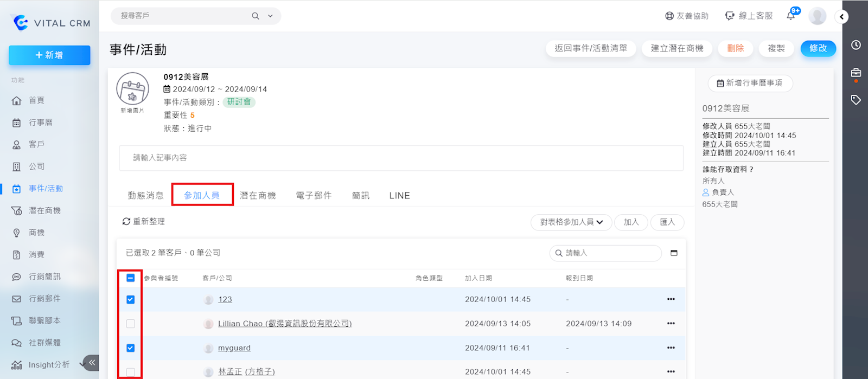Click the table layout icon beside filter box
Image resolution: width=868 pixels, height=379 pixels.
click(x=674, y=253)
